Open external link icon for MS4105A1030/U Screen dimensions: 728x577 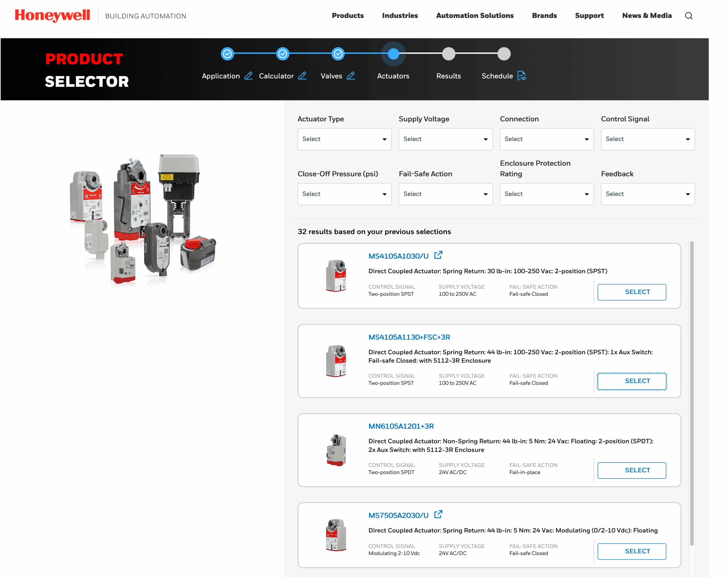tap(438, 255)
